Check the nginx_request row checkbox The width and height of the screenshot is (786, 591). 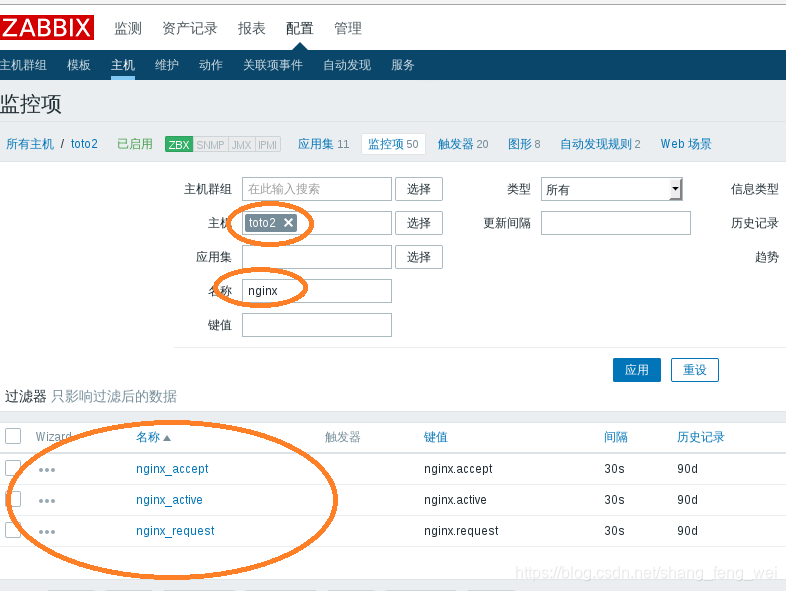tap(13, 530)
